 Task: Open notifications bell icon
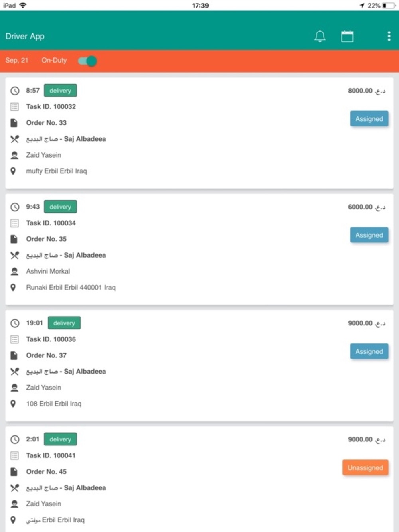(x=320, y=36)
